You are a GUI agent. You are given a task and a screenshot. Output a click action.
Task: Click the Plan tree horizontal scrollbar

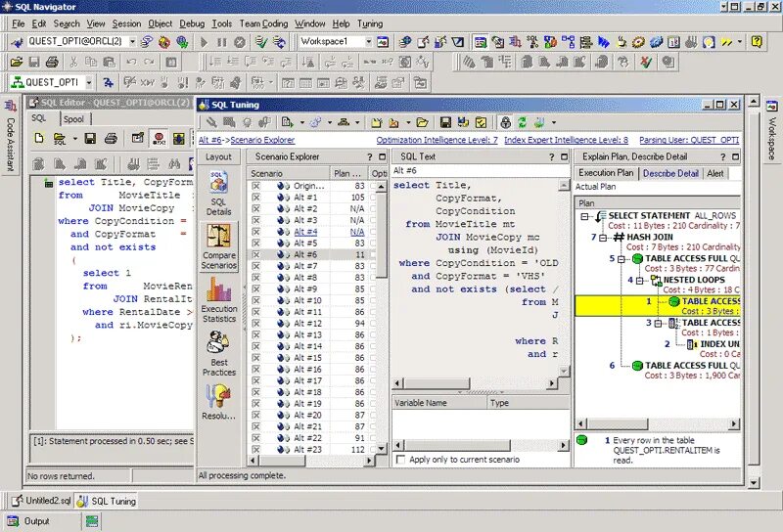pos(657,424)
